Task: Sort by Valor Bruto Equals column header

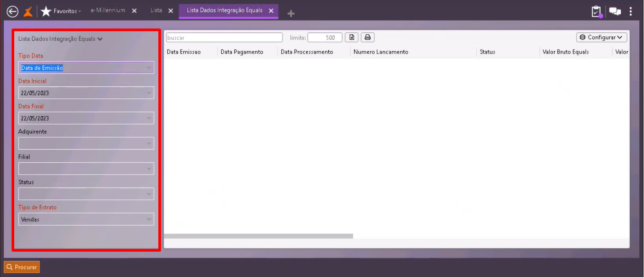Action: 565,52
